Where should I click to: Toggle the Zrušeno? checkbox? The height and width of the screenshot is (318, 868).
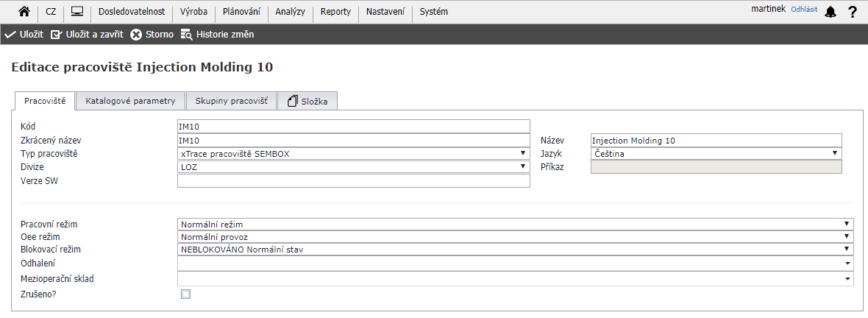pos(185,294)
